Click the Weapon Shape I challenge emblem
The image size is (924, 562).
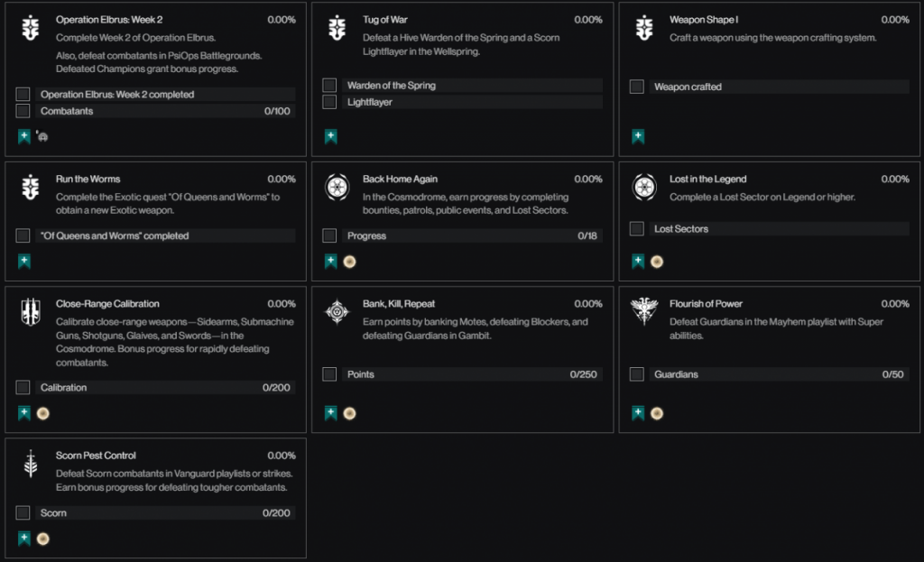click(643, 29)
